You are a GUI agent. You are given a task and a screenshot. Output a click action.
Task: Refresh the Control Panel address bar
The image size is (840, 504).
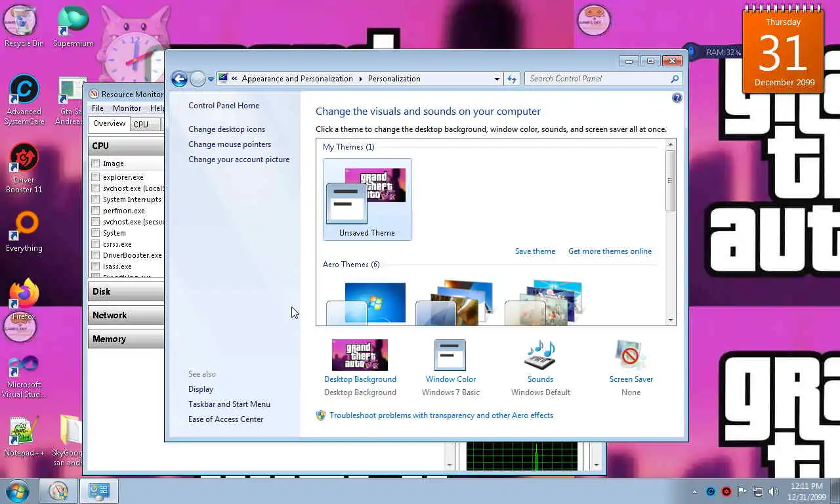(x=512, y=79)
